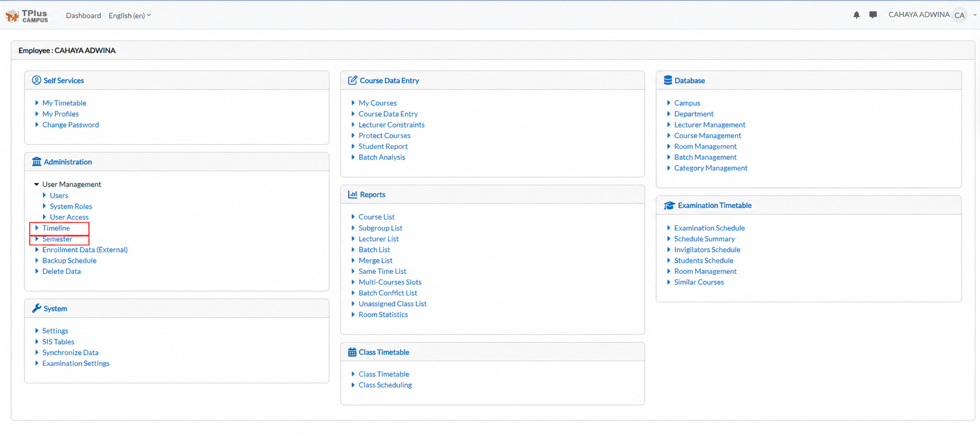Open Unassigned Class List report

(393, 304)
